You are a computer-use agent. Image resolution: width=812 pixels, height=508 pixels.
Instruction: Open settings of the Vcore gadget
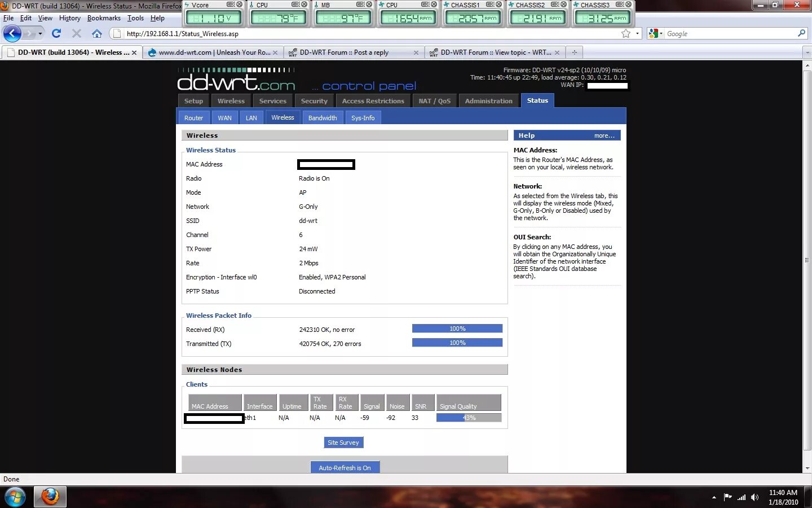pos(230,5)
